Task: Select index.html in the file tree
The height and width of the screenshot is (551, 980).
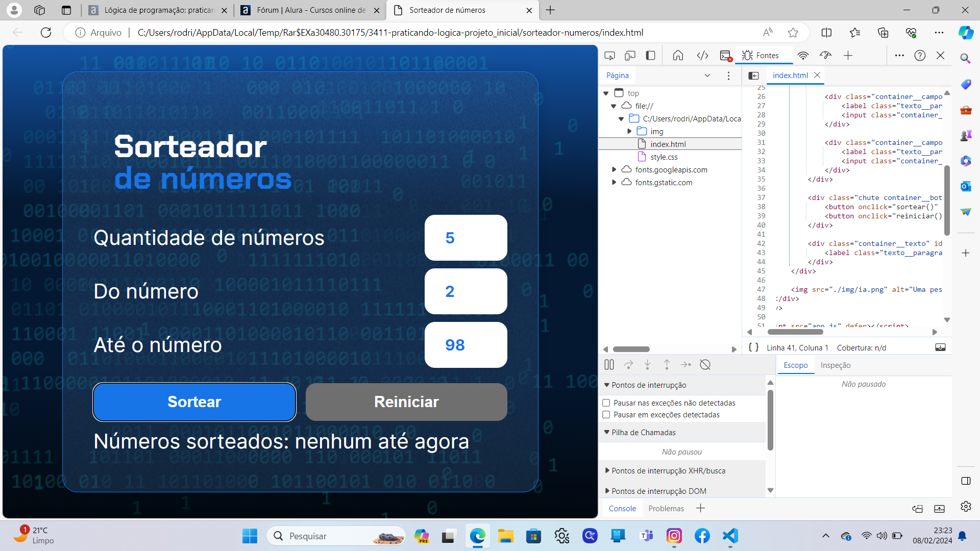Action: point(668,144)
